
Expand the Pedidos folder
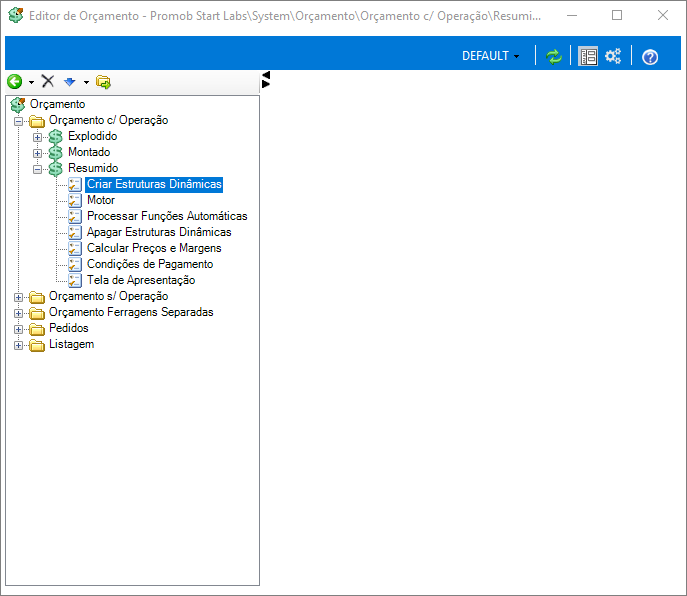pyautogui.click(x=18, y=329)
